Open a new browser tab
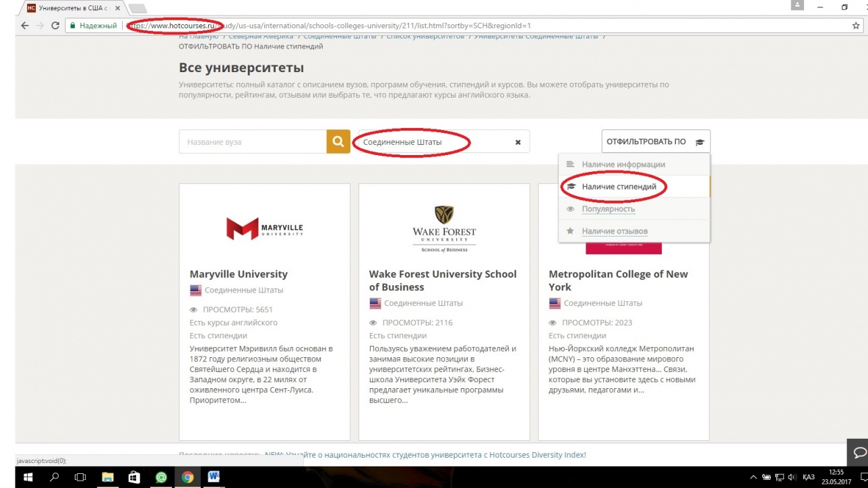This screenshot has width=868, height=488. [x=137, y=8]
